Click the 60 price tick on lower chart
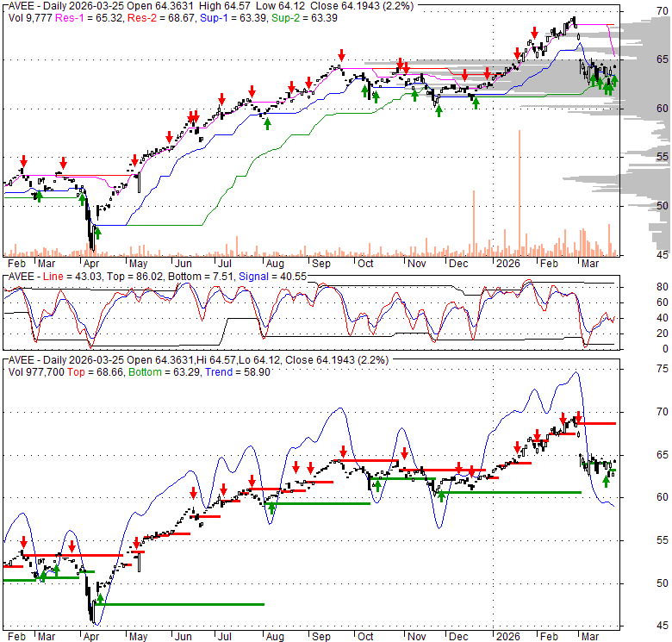This screenshot has height=642, width=672. click(x=663, y=497)
